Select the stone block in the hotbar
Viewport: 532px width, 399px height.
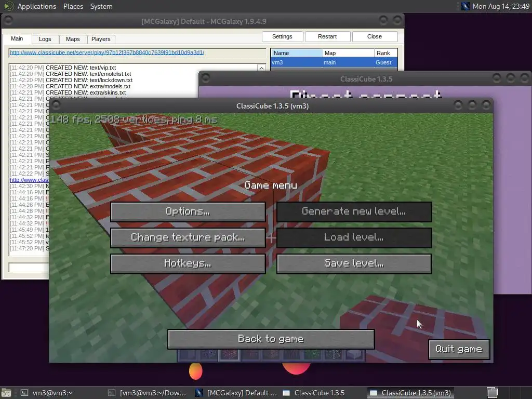coord(188,355)
